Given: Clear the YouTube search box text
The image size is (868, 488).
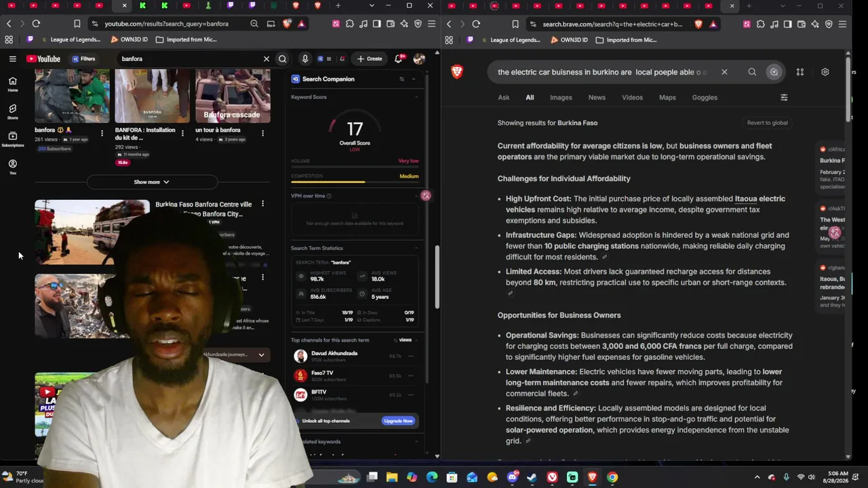Looking at the screenshot, I should (267, 59).
